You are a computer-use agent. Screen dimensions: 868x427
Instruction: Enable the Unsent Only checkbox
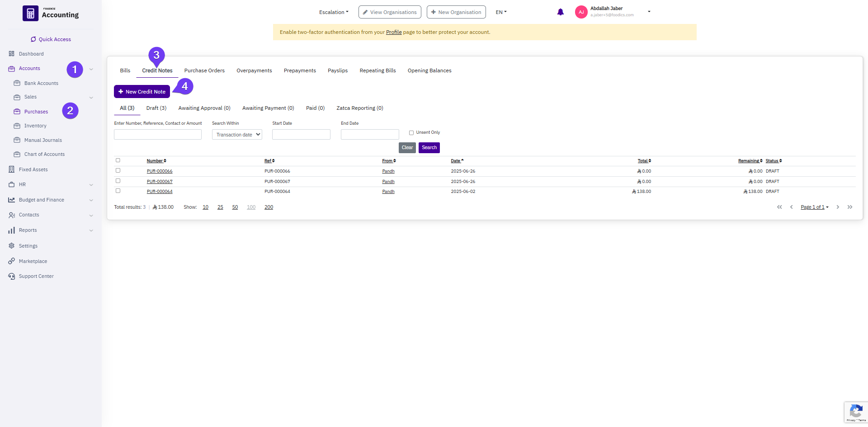coord(411,133)
